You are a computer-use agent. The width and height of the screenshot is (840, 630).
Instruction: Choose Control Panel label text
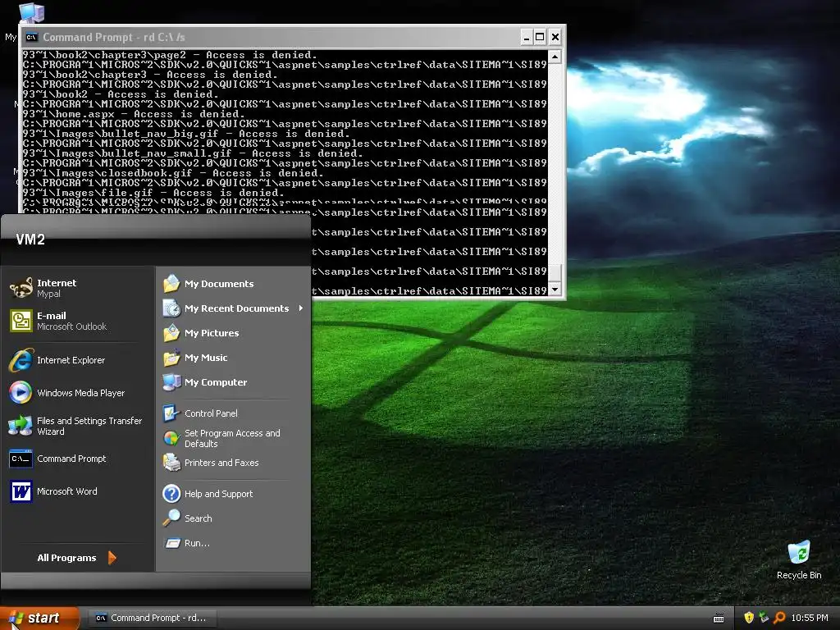211,413
